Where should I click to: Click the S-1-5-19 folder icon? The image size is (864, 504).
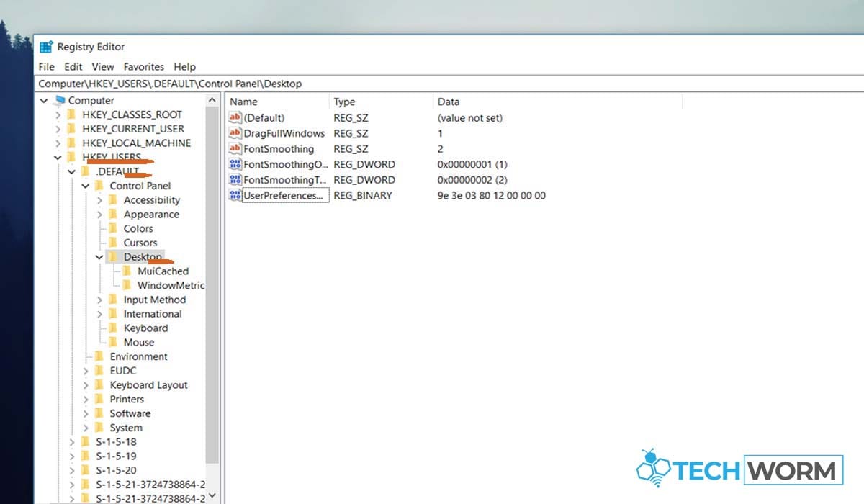[86, 456]
